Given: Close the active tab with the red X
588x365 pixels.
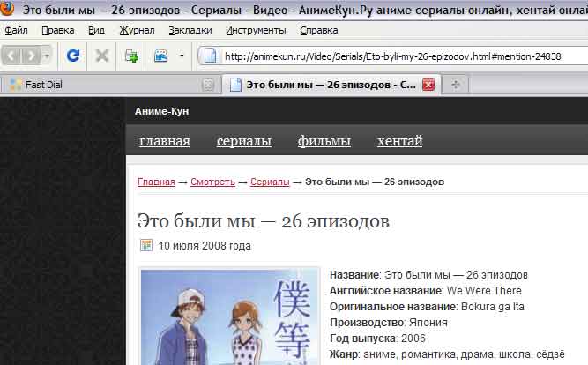Looking at the screenshot, I should [x=428, y=85].
